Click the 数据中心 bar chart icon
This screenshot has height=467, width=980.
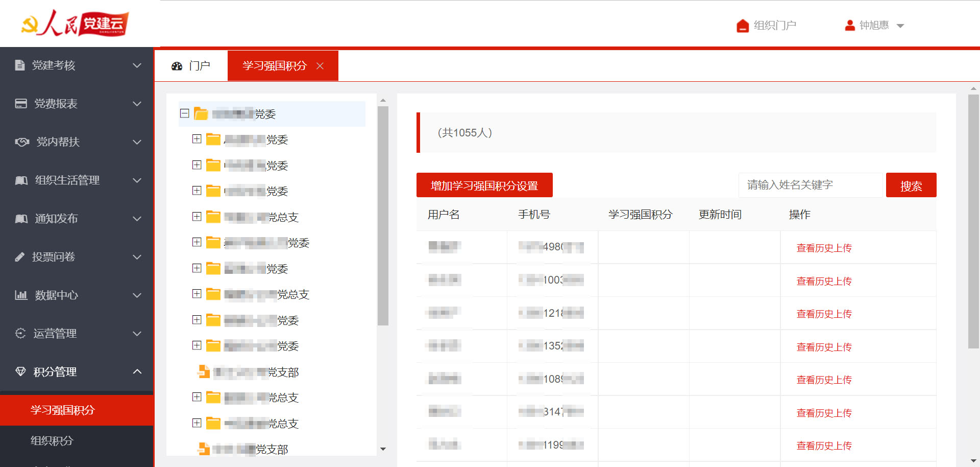[21, 295]
